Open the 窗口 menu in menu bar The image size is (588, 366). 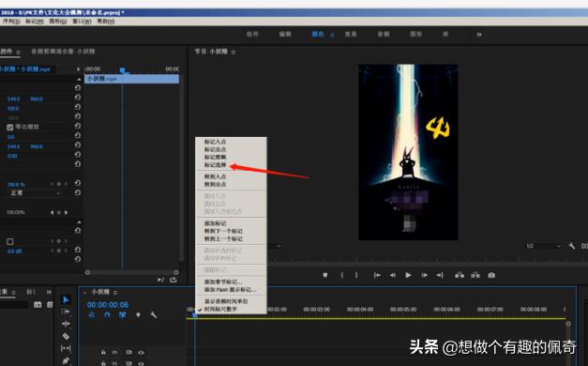[82, 22]
